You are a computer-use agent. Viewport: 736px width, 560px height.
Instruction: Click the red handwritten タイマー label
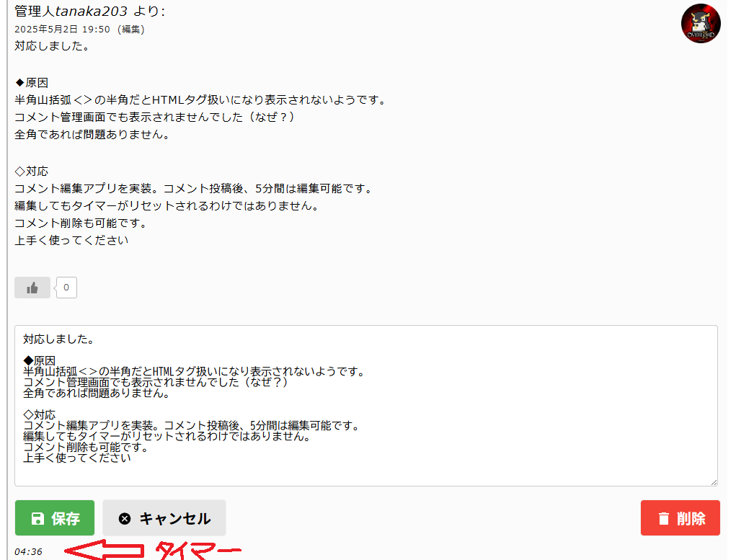[x=198, y=550]
